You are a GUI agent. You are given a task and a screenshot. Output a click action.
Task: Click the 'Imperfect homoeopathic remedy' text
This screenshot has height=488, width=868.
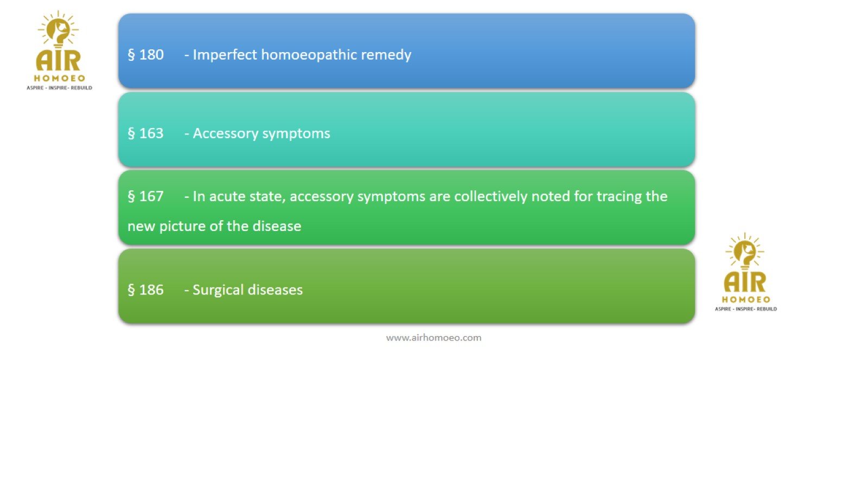click(302, 55)
